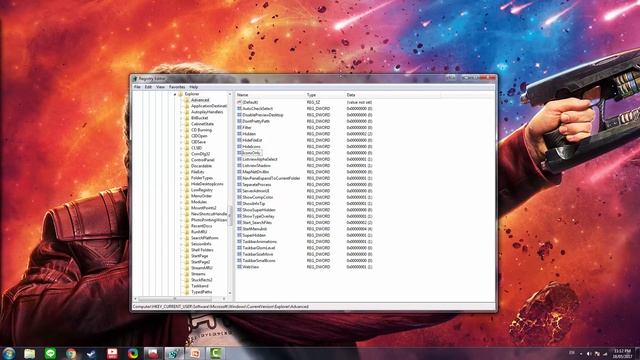This screenshot has height=360, width=640.
Task: Select the AutoplayHandlers key
Action: point(207,112)
